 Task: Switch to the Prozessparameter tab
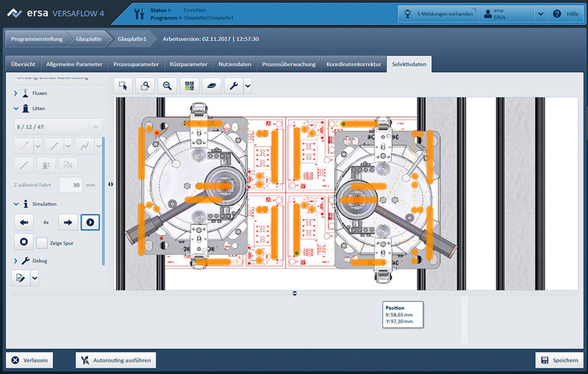(137, 64)
